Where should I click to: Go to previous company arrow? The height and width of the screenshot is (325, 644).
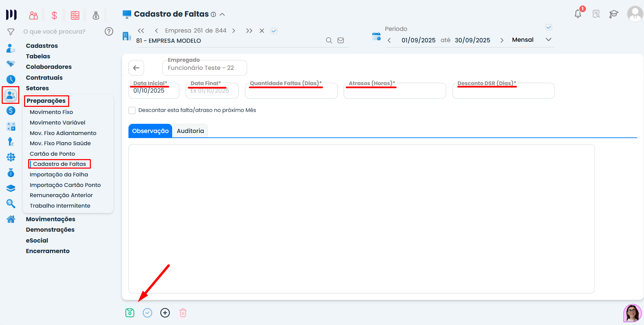click(157, 31)
